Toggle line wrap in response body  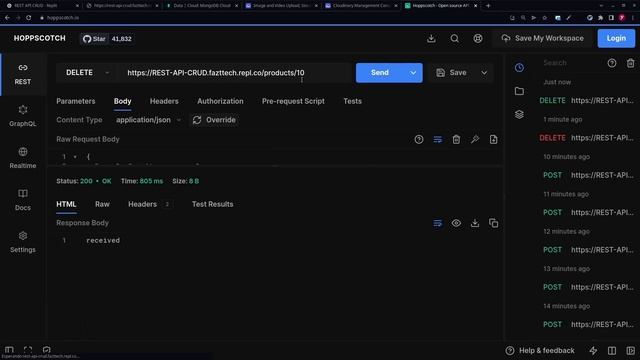click(x=438, y=223)
